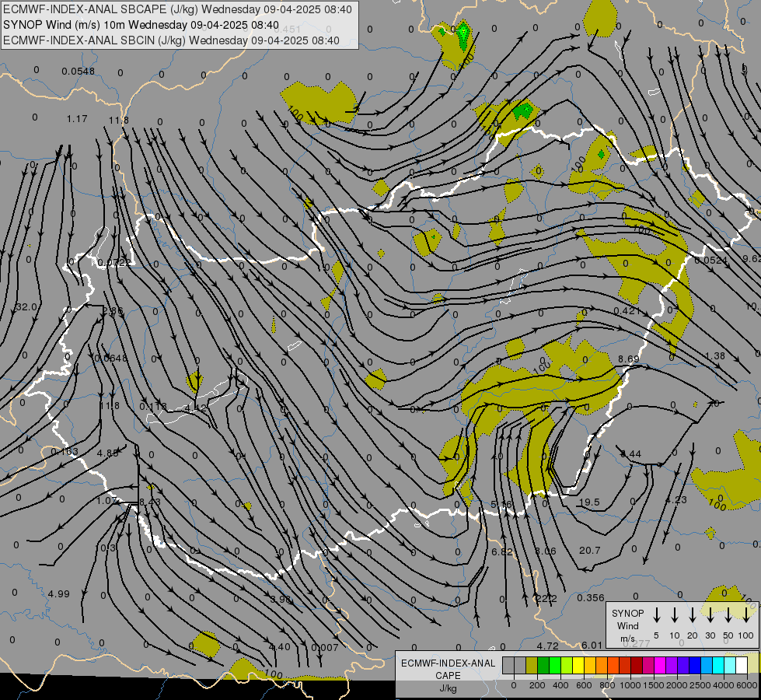Click the 32.0 value on the map

click(x=26, y=307)
